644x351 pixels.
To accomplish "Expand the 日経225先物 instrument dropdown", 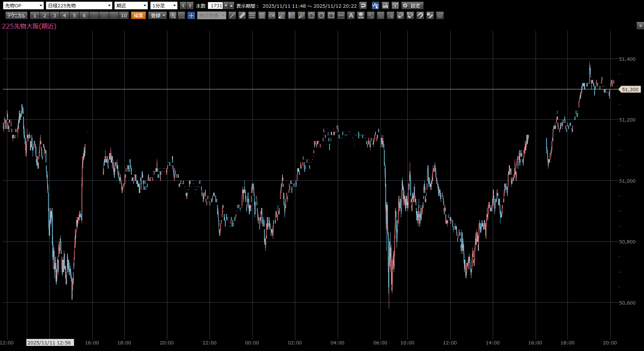I will [x=79, y=5].
